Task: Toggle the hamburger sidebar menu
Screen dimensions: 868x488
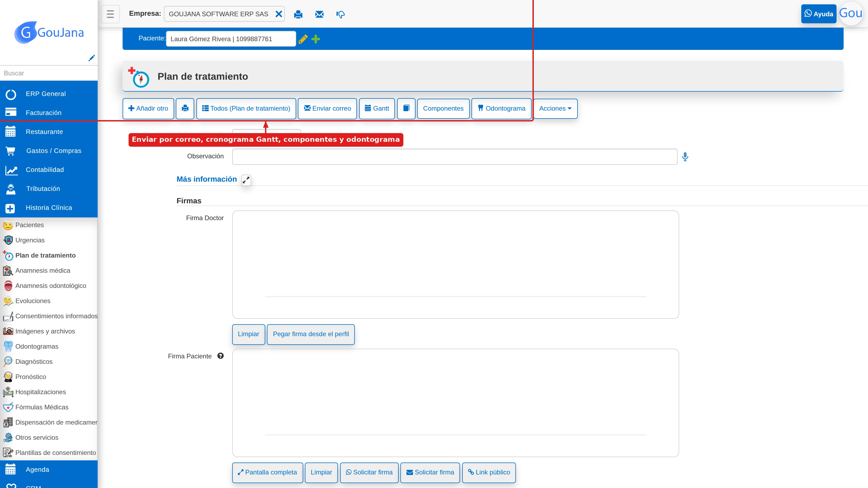Action: click(110, 14)
